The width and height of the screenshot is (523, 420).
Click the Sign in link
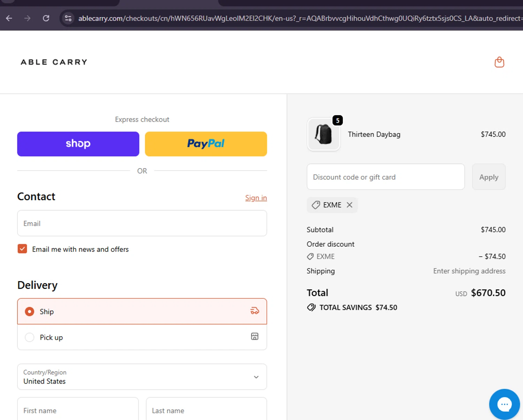point(256,198)
